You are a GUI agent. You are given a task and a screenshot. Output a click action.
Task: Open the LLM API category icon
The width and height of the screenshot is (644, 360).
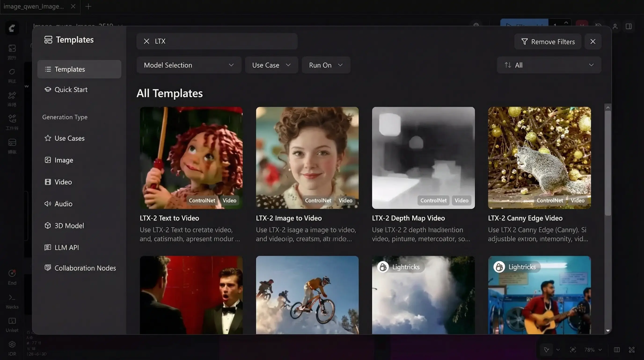pos(48,247)
